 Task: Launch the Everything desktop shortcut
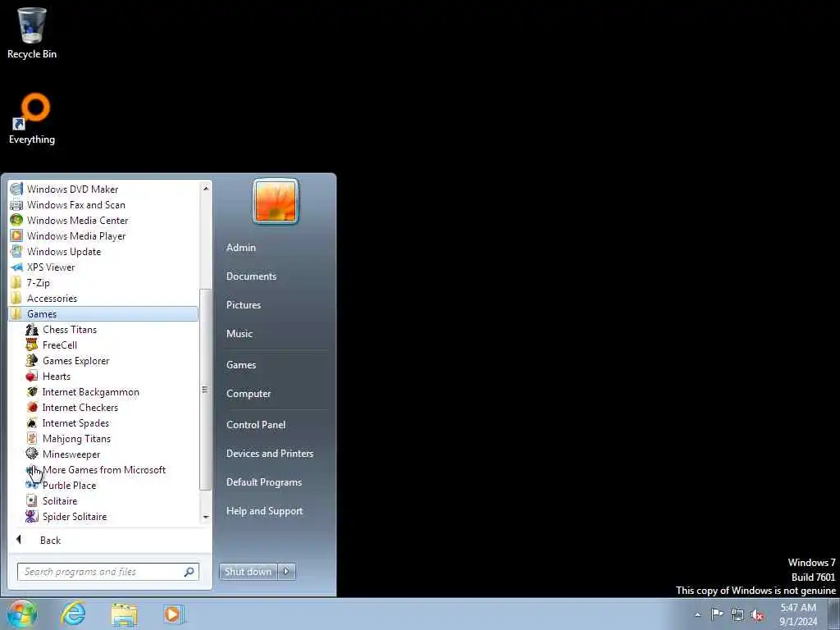click(32, 119)
